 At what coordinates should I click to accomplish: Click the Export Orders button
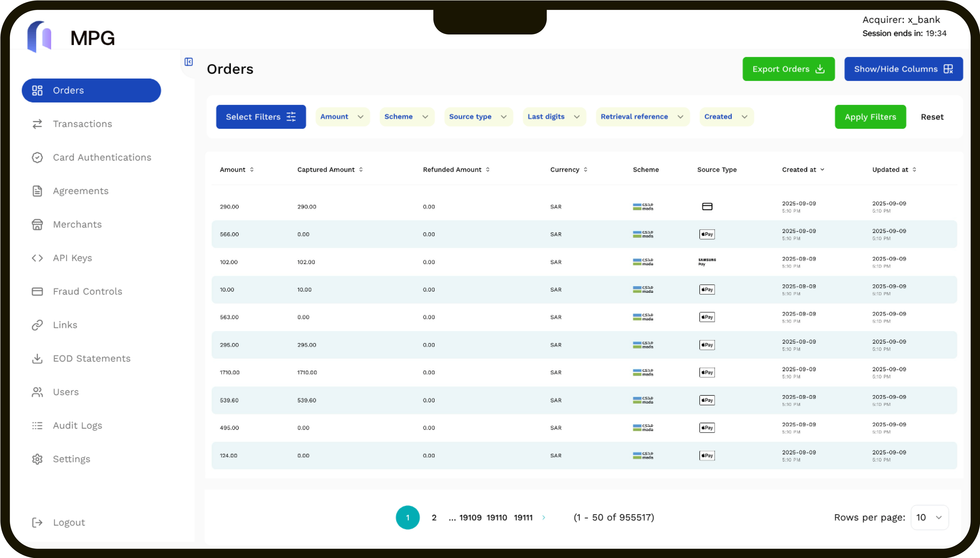[788, 69]
